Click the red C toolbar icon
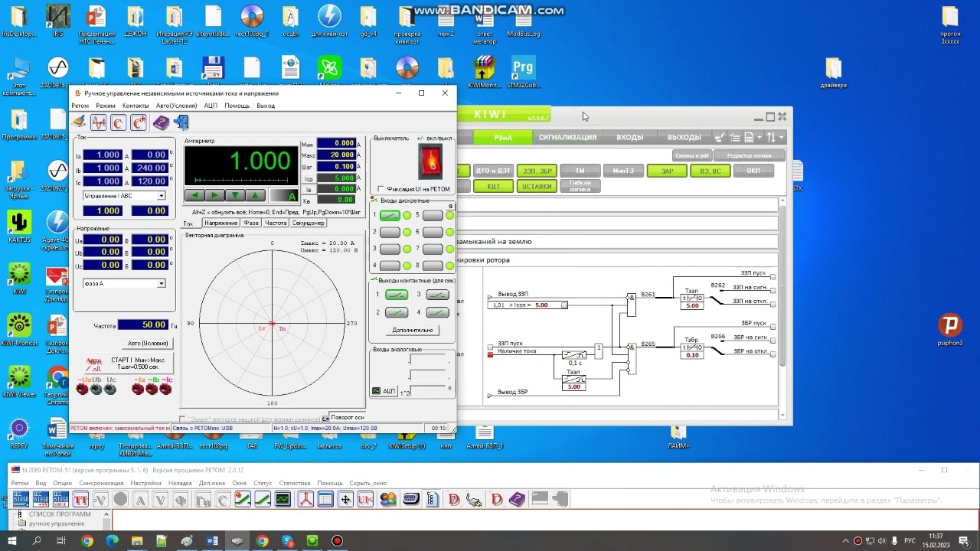The width and height of the screenshot is (980, 551). [118, 122]
